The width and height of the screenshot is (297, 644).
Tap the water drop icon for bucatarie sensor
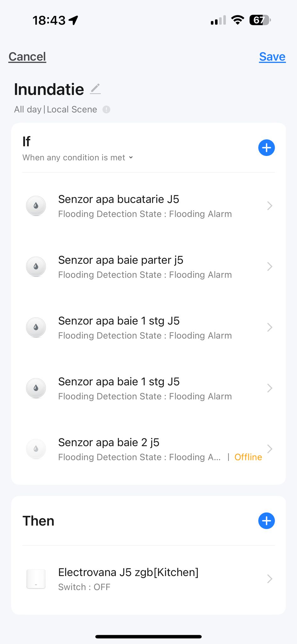pos(36,206)
